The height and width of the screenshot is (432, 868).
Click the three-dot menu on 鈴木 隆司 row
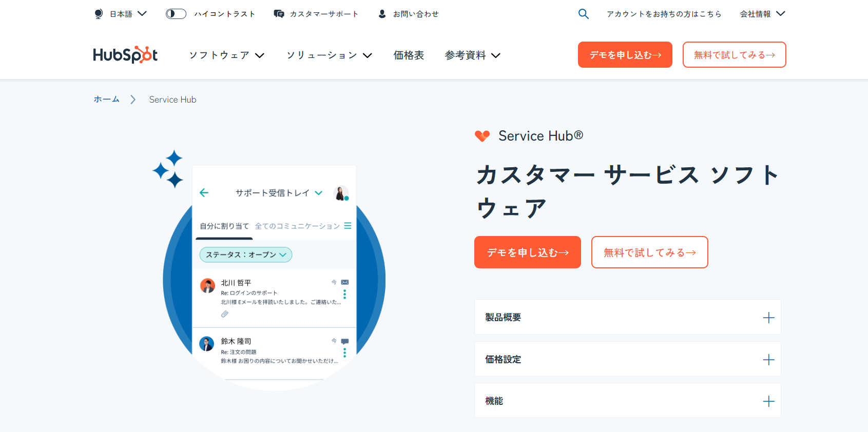(x=345, y=352)
